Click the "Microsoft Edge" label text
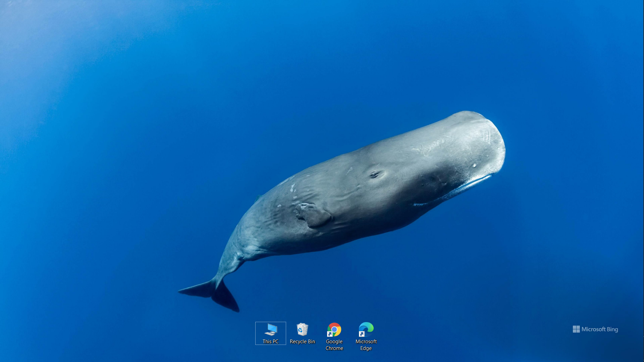 (x=366, y=345)
